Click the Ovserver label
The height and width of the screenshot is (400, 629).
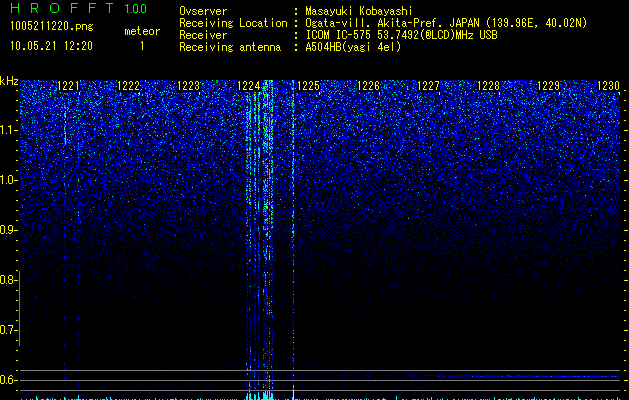tap(203, 11)
